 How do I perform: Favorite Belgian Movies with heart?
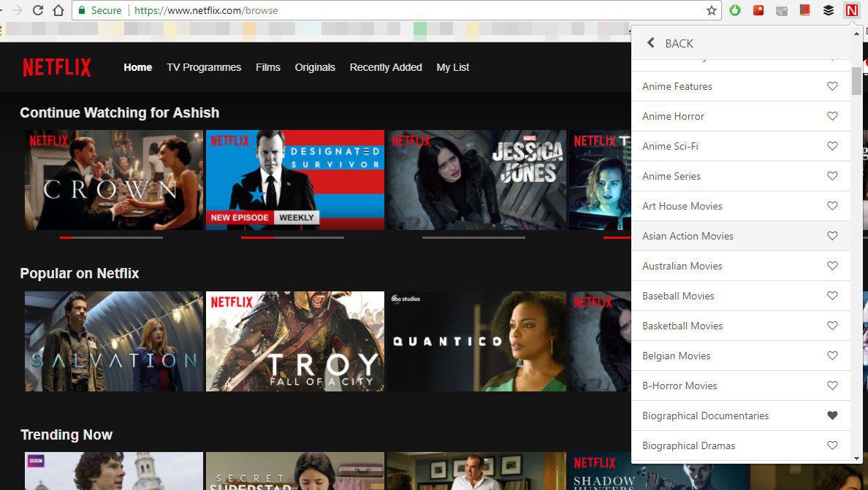832,355
